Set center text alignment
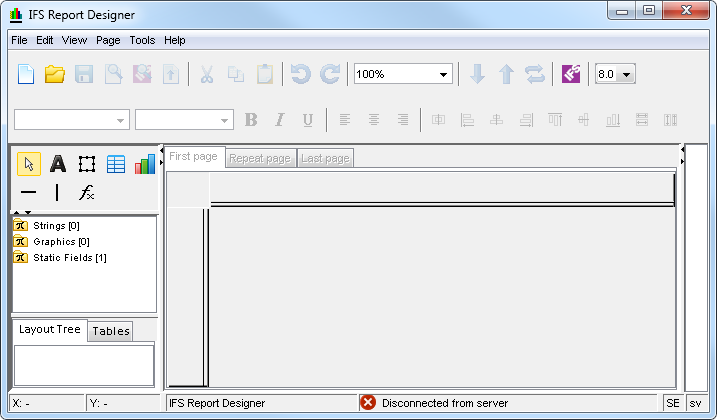 [374, 120]
